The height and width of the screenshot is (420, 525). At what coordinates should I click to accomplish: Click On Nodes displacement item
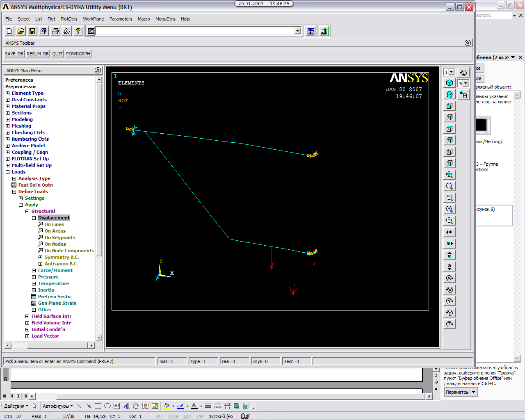tap(55, 244)
